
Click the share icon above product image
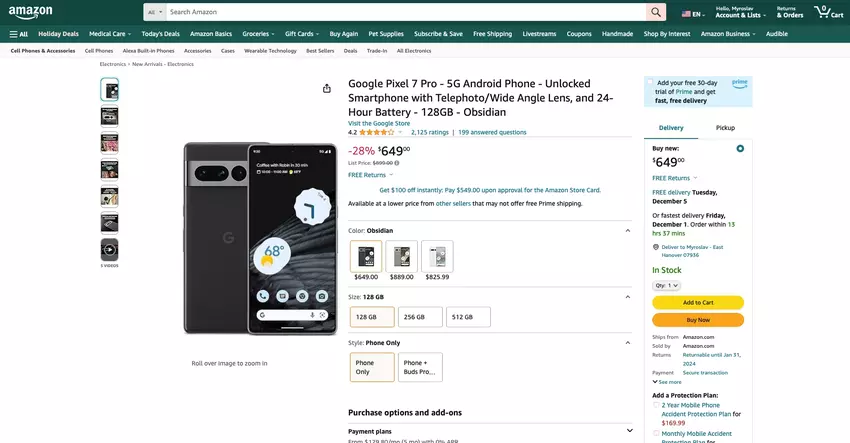tap(327, 88)
